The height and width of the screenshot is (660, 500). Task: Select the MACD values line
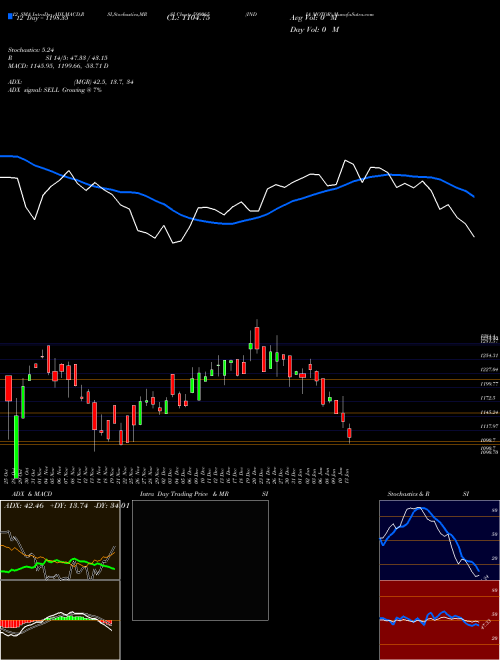tap(58, 66)
